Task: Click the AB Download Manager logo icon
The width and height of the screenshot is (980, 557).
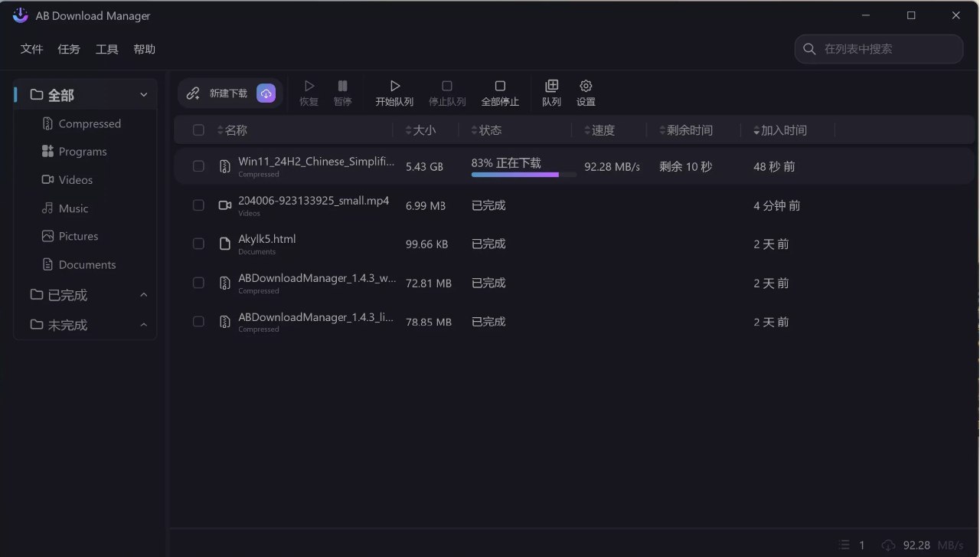Action: [x=21, y=15]
